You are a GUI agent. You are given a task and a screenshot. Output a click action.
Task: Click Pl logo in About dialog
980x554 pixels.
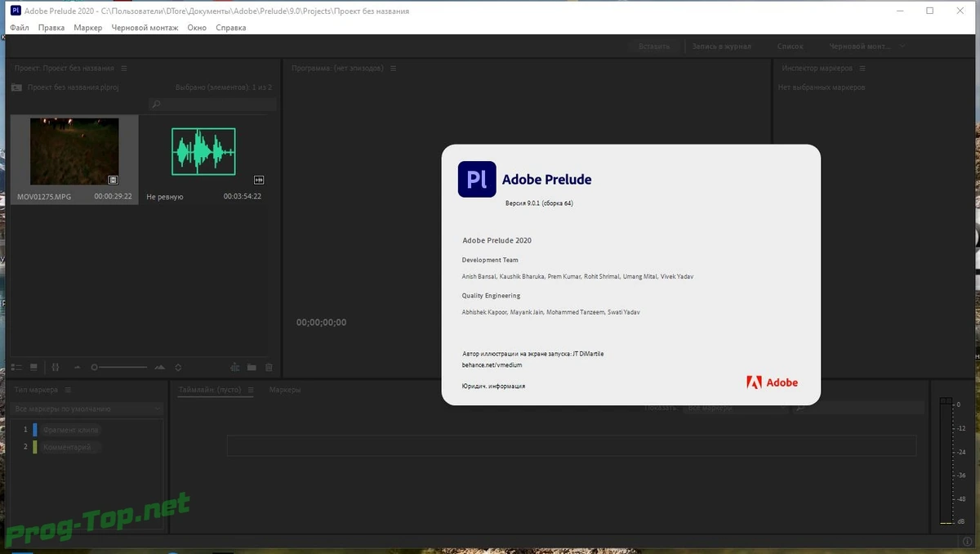pos(477,179)
